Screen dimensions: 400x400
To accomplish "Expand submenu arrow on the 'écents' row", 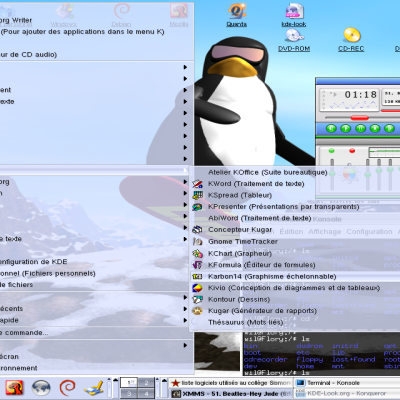I will click(x=185, y=309).
